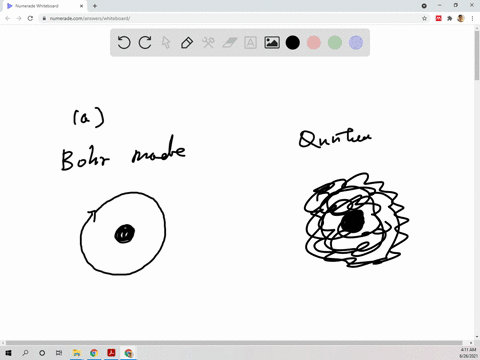Click the redo arrow in whiteboard toolbar
Image resolution: width=480 pixels, height=360 pixels.
click(145, 43)
